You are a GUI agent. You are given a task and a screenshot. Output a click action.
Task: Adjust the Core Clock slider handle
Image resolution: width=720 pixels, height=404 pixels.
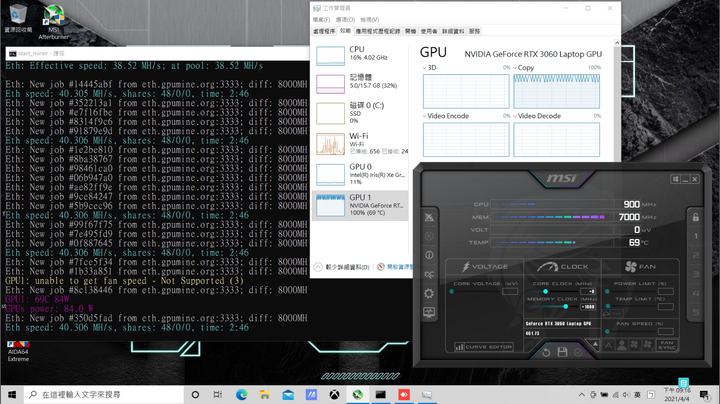(x=546, y=292)
